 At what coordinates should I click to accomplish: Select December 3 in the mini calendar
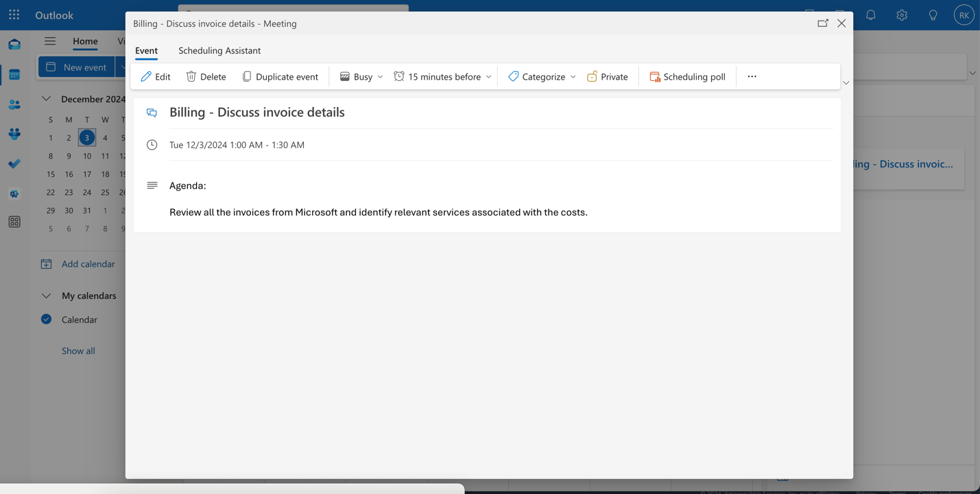coord(87,138)
